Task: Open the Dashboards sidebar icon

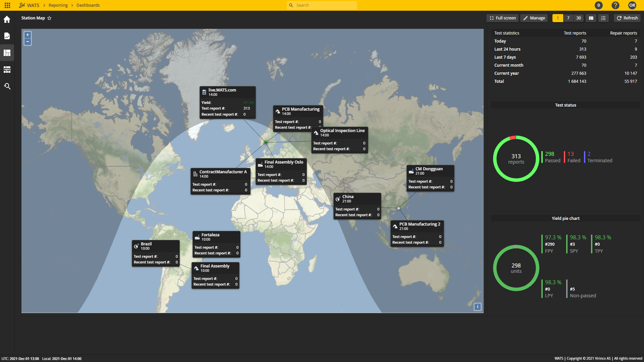Action: click(7, 53)
